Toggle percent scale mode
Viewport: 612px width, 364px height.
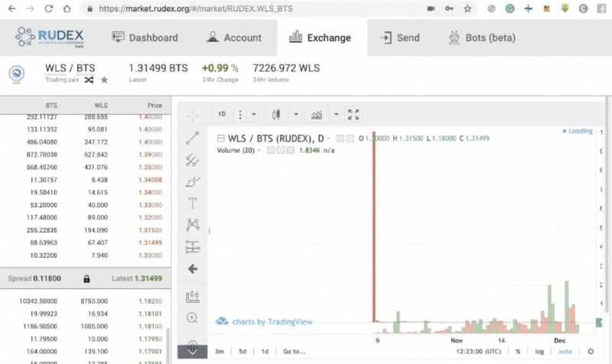point(518,352)
